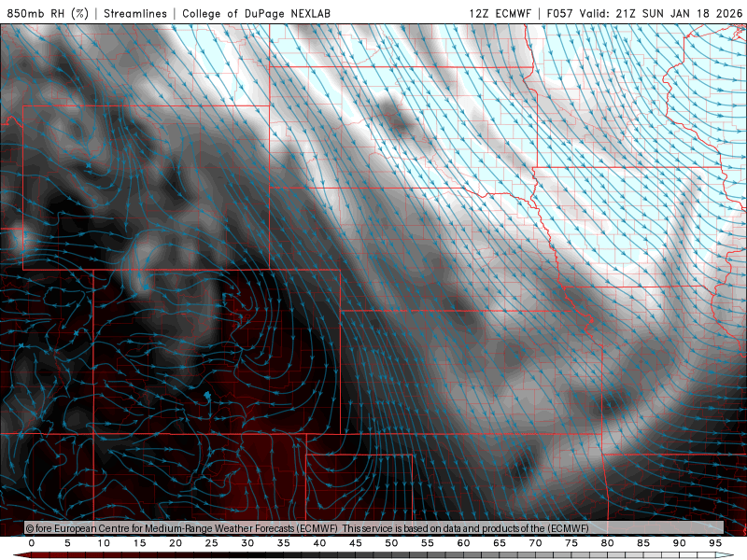Click the "70" label on the RH scale

coord(535,543)
